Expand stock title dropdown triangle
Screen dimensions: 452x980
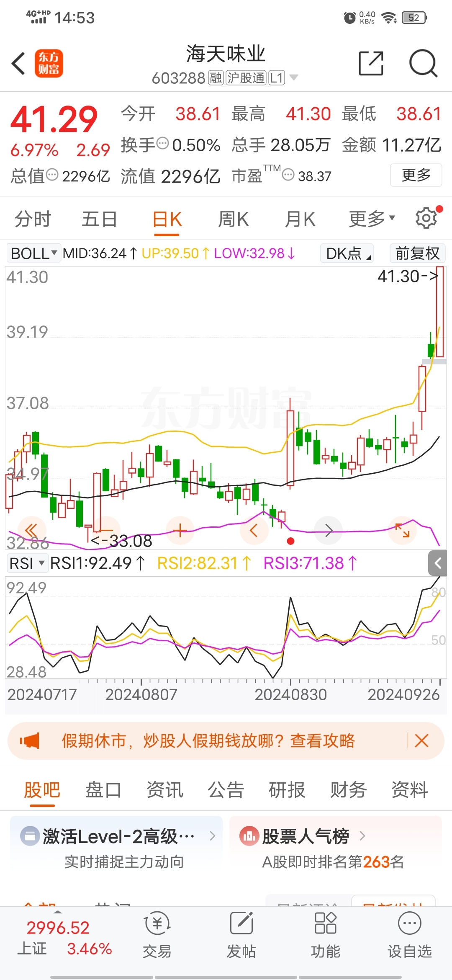(x=294, y=77)
